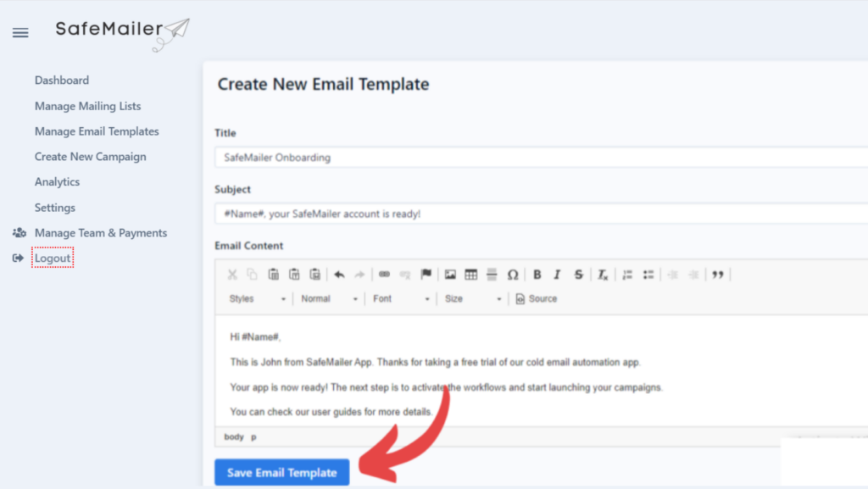Open the Styles dropdown
The height and width of the screenshot is (489, 868).
tap(258, 298)
